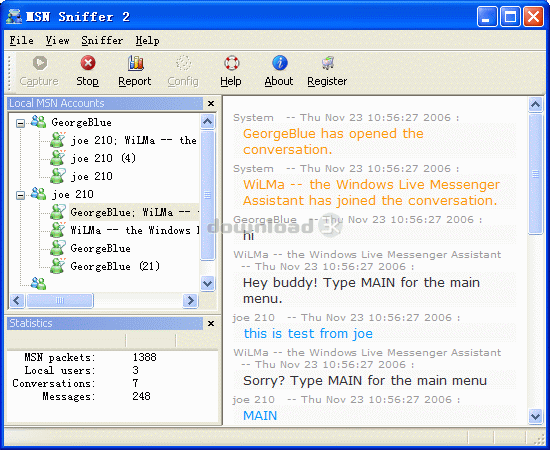Collapse the joe 210 account tree node
Viewport: 550px width, 450px height.
pyautogui.click(x=21, y=195)
